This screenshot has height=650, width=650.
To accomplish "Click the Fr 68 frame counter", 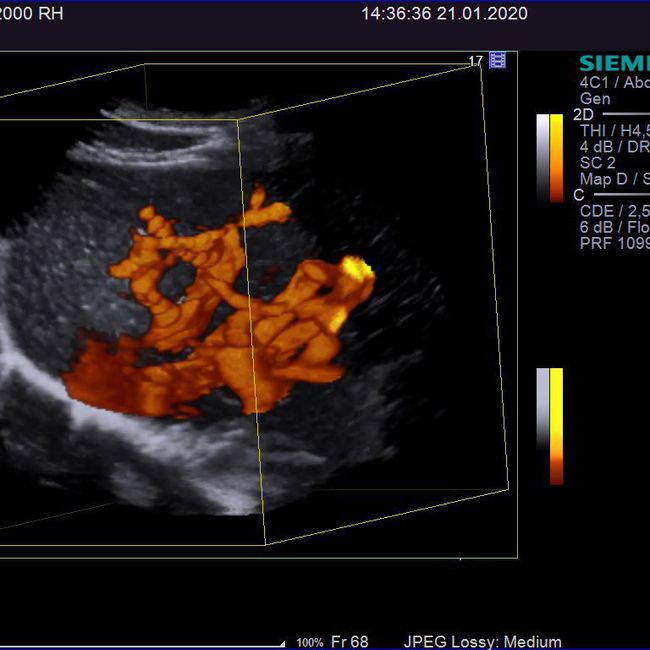I will 349,642.
